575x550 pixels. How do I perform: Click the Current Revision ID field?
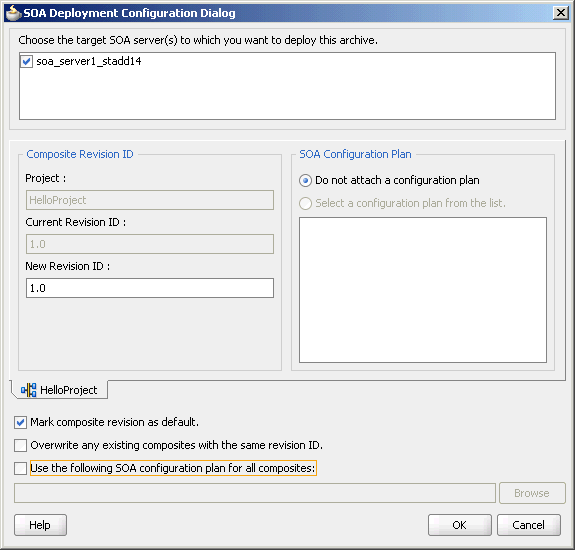(x=150, y=244)
